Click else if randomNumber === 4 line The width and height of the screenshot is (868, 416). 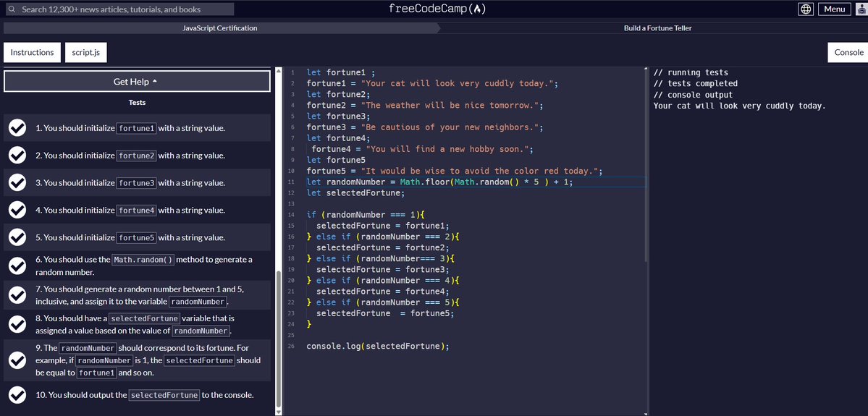383,281
